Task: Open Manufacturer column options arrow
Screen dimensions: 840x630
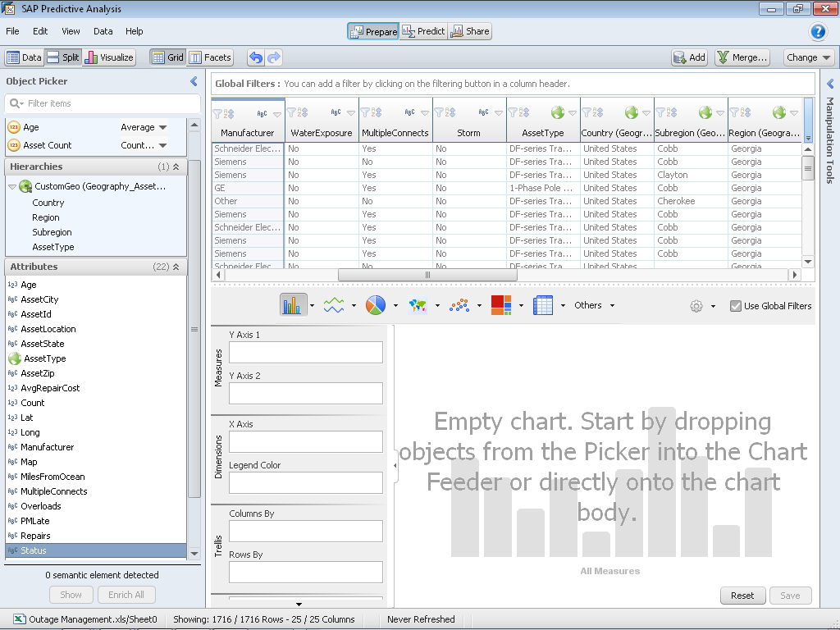Action: point(277,113)
